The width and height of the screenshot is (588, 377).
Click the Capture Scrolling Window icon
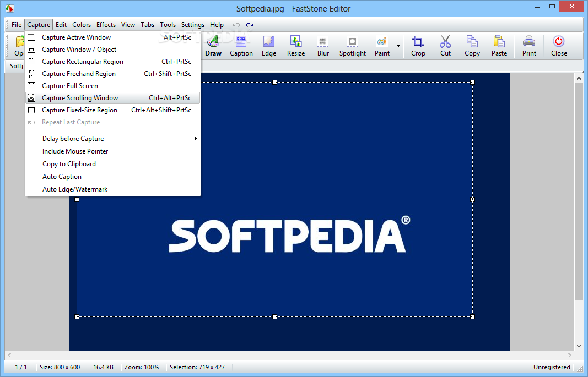click(31, 98)
